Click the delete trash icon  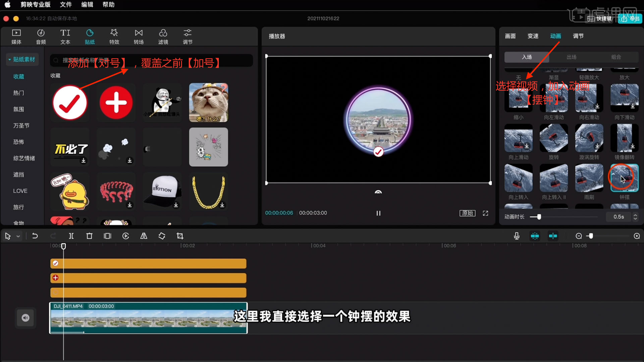[89, 236]
